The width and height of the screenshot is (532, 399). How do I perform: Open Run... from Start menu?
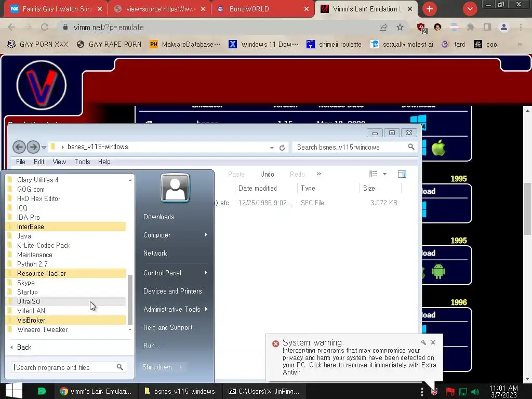coord(151,345)
